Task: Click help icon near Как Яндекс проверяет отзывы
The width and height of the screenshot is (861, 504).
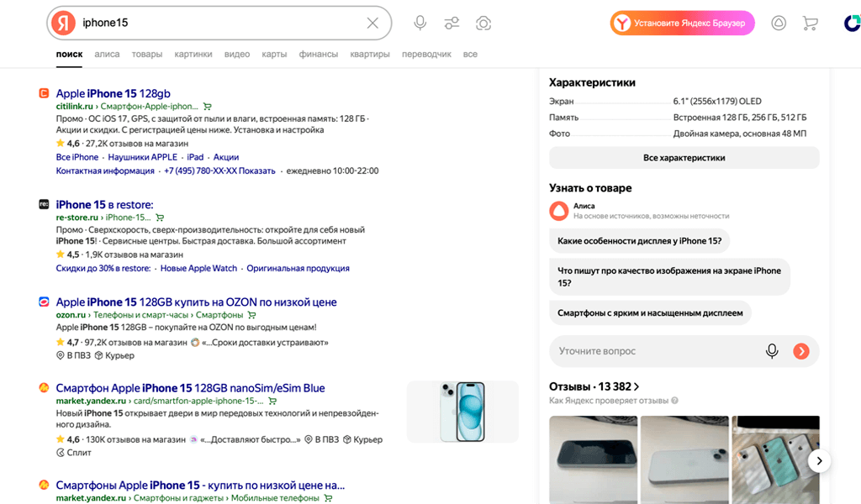Action: pos(674,401)
